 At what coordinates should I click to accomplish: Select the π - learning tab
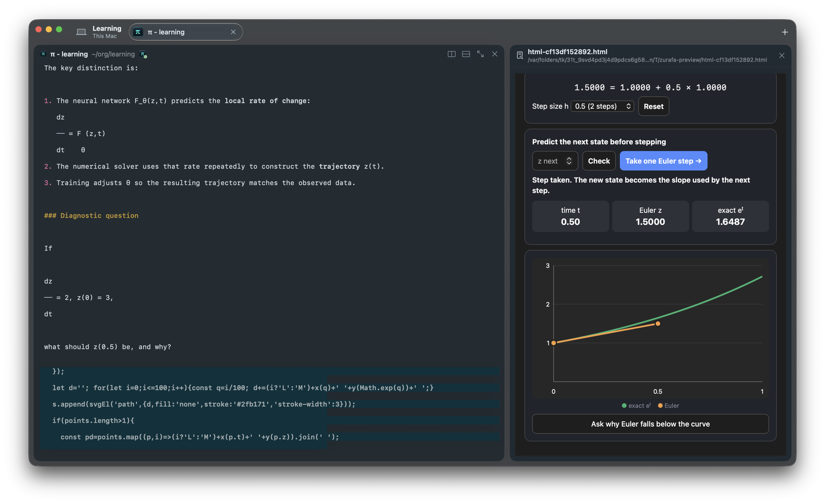[186, 32]
